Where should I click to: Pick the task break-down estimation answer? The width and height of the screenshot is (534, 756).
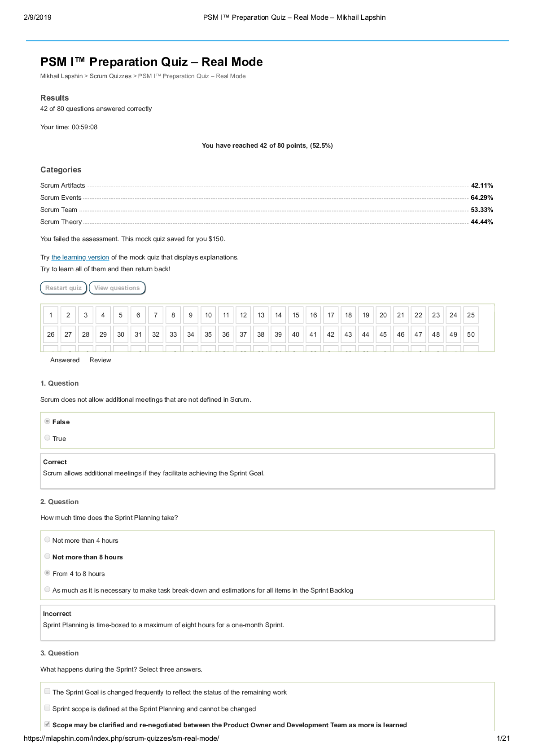(x=48, y=590)
